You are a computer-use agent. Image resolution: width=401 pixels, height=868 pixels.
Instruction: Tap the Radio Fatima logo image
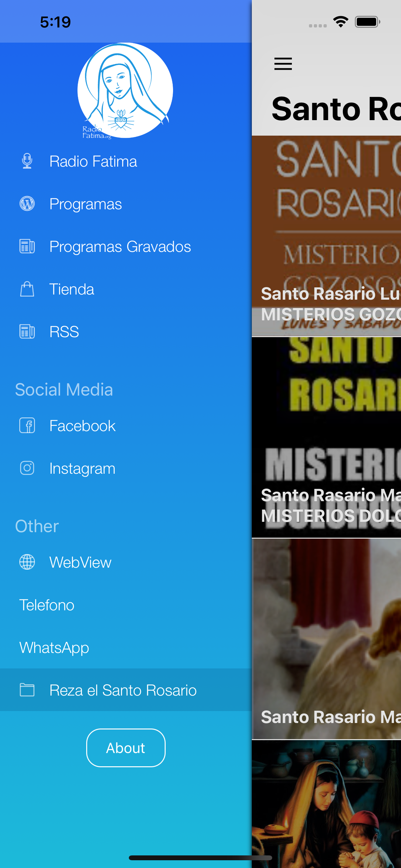125,90
